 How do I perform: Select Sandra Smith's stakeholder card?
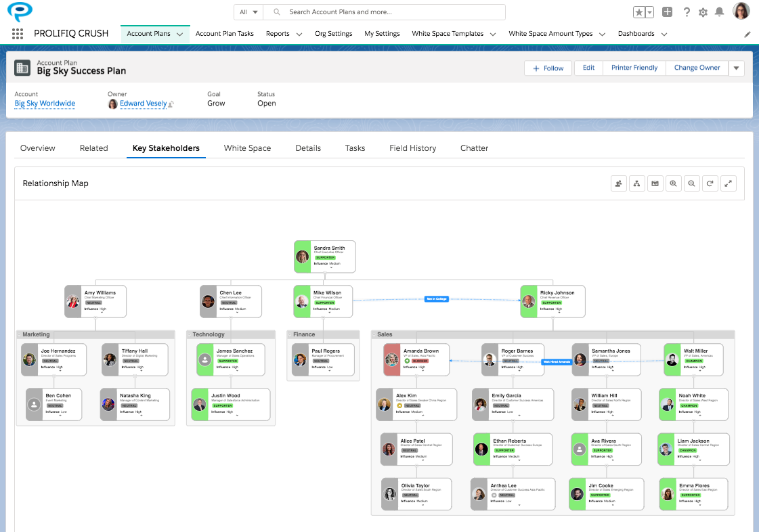coord(324,257)
